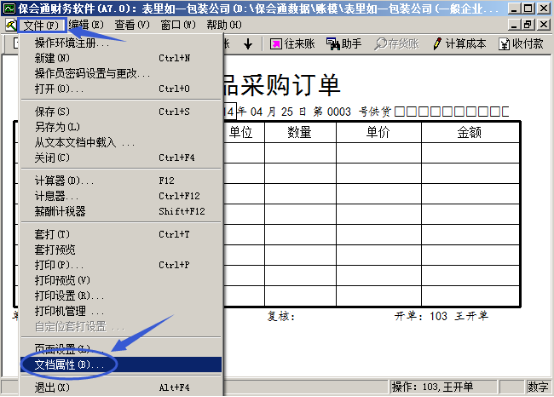This screenshot has width=554, height=397.
Task: Click the first 金额 table cell
Action: pos(470,153)
